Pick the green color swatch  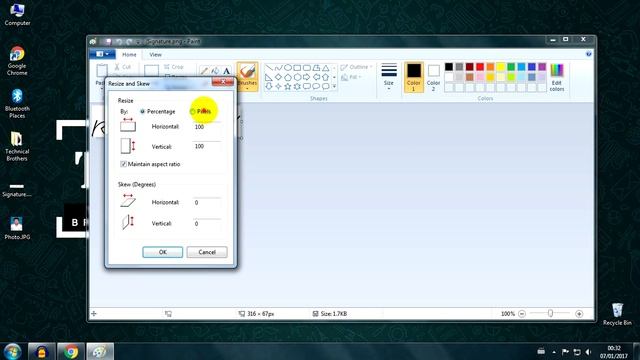pyautogui.click(x=511, y=67)
